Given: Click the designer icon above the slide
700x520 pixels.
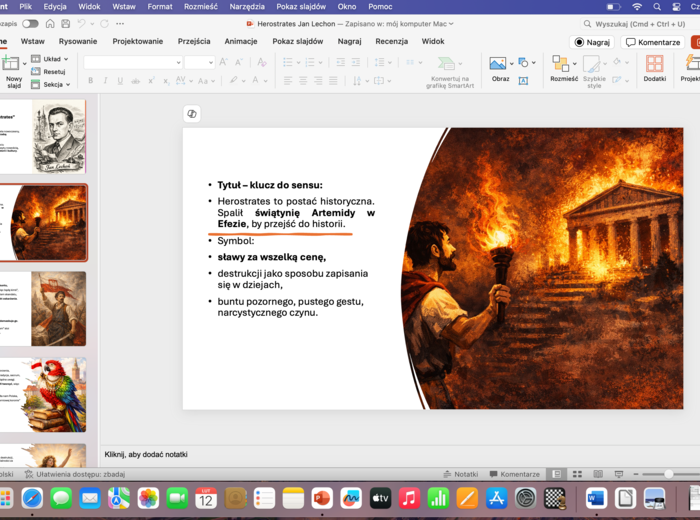Looking at the screenshot, I should point(192,113).
